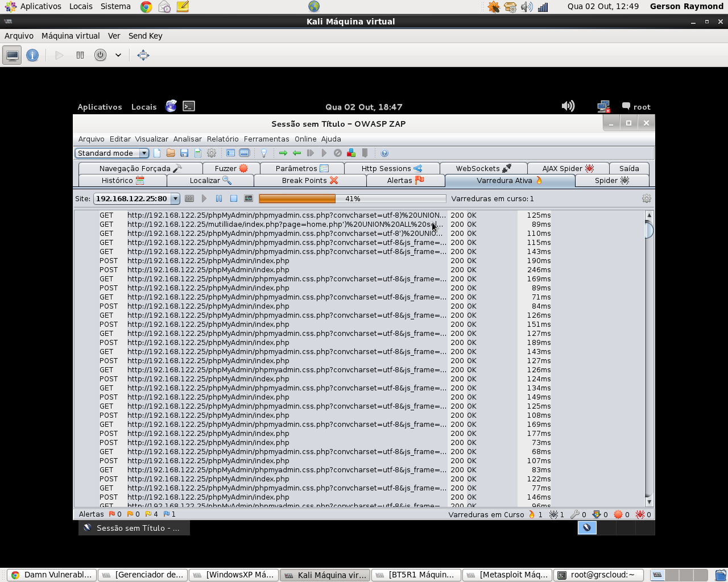
Task: Open the Relatório menu
Action: (223, 139)
